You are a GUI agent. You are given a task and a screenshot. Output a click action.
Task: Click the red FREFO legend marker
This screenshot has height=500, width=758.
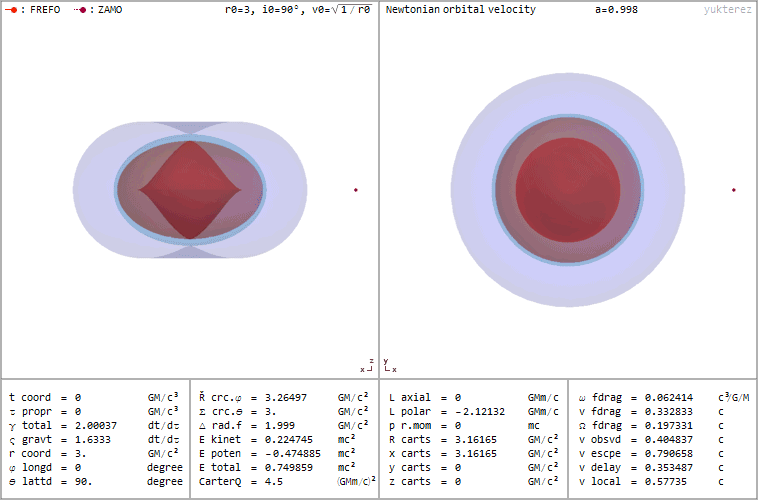click(x=11, y=10)
